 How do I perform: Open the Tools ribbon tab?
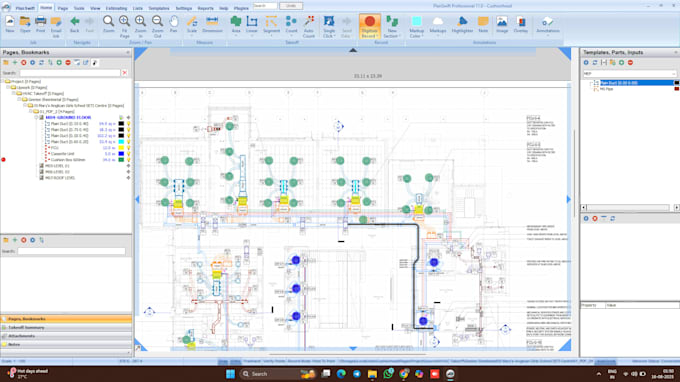[x=79, y=8]
